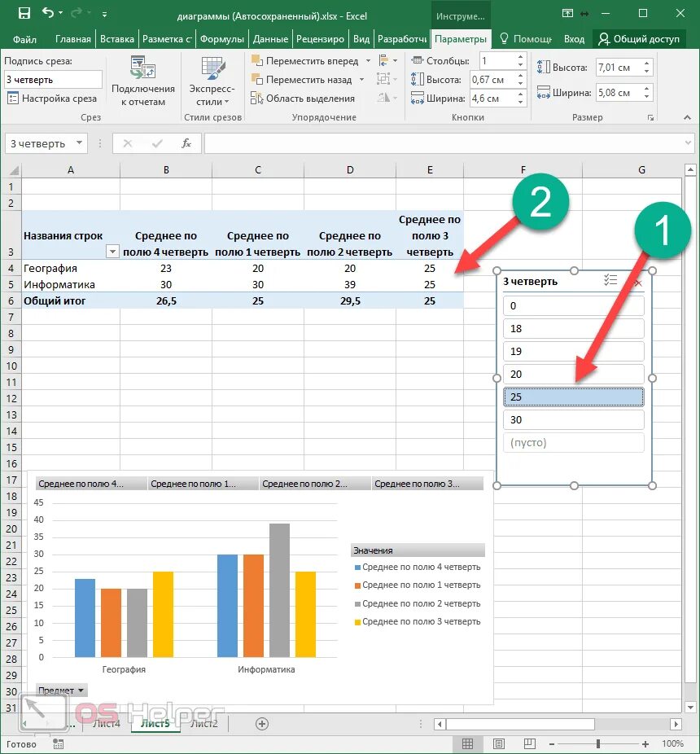This screenshot has width=700, height=754.
Task: Switch to the Данные tab
Action: pyautogui.click(x=271, y=39)
